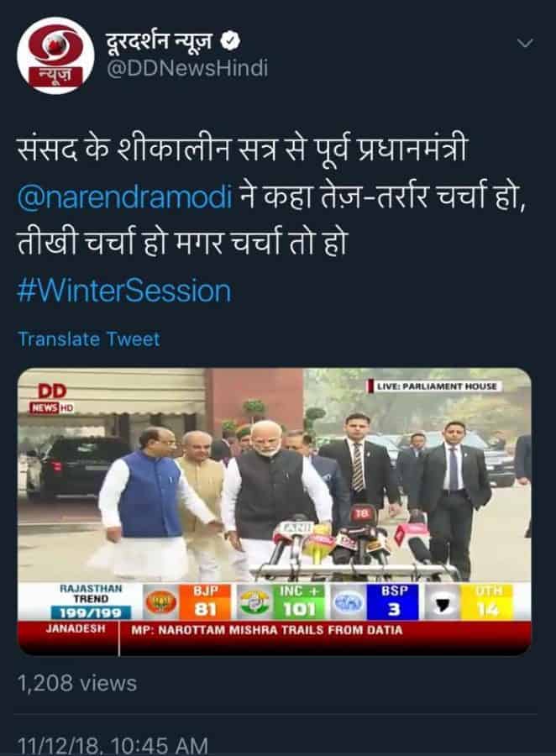Click the BSP elephant party icon

(348, 602)
